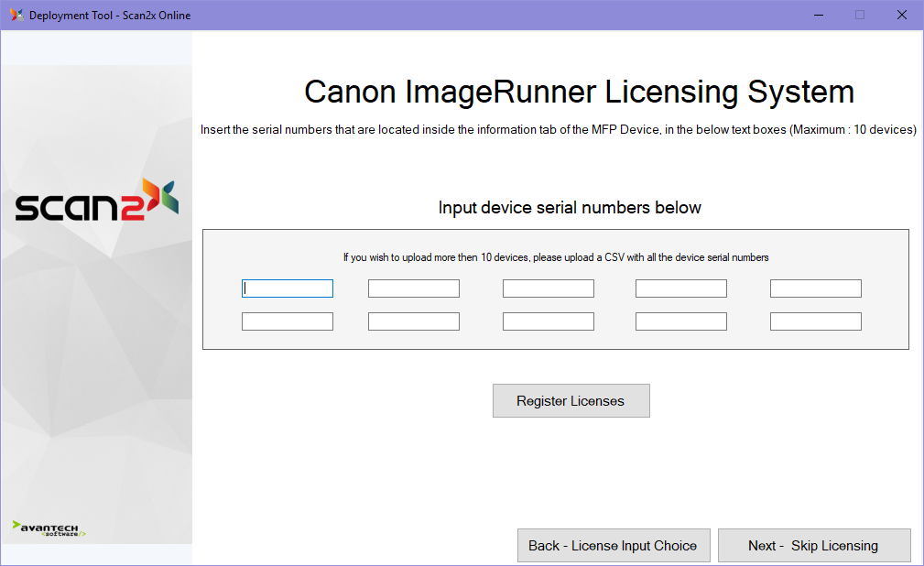The height and width of the screenshot is (566, 924).
Task: Select the second serial field in bottom row
Action: 413,321
